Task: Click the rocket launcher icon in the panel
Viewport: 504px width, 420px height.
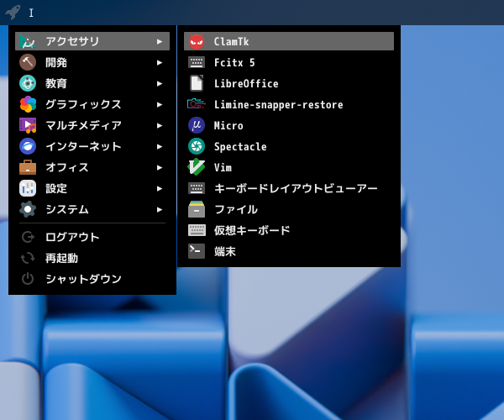Action: [x=13, y=13]
